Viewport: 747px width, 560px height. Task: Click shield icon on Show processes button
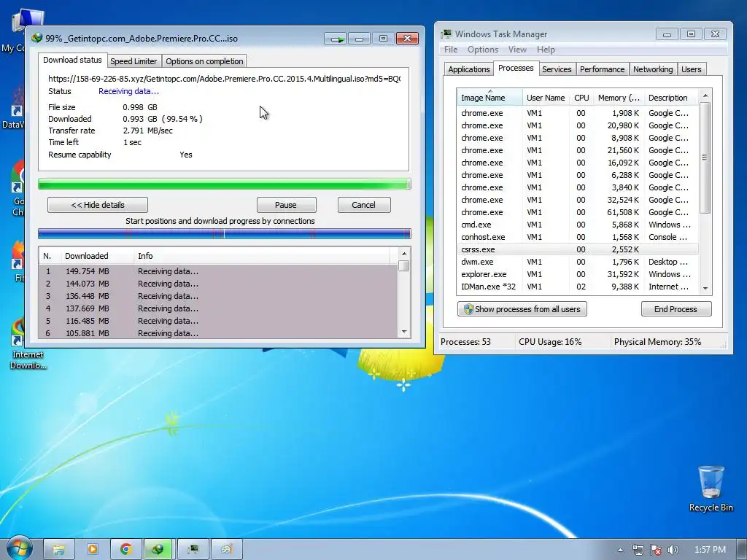(468, 309)
